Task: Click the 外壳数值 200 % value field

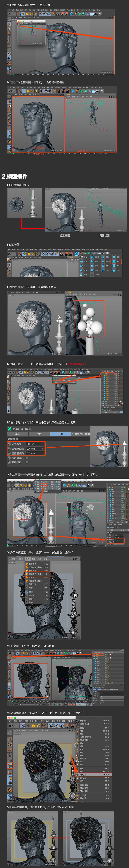Action: click(x=35, y=444)
